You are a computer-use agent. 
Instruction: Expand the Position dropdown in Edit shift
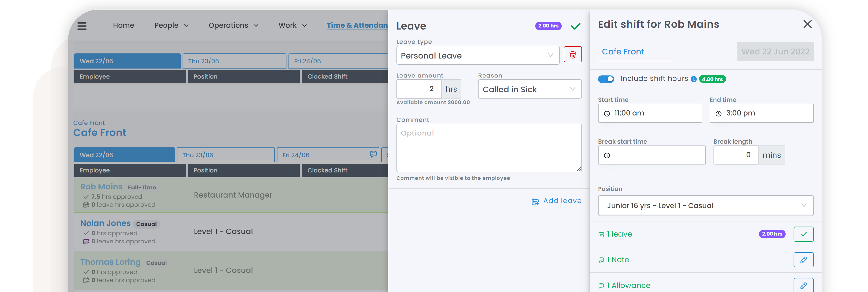[x=705, y=205]
